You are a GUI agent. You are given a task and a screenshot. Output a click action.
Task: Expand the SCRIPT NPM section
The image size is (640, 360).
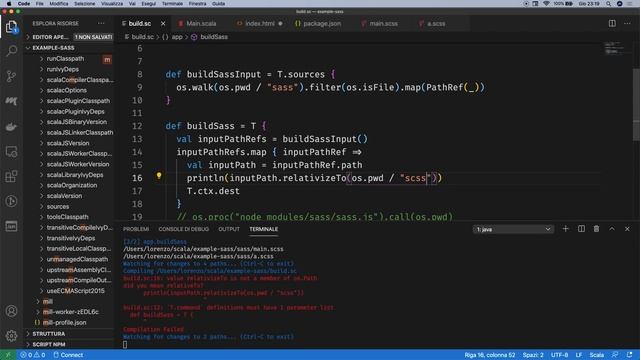[x=69, y=344]
